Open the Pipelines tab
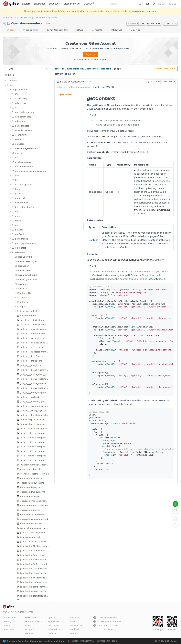This screenshot has height=644, width=181. (116, 30)
